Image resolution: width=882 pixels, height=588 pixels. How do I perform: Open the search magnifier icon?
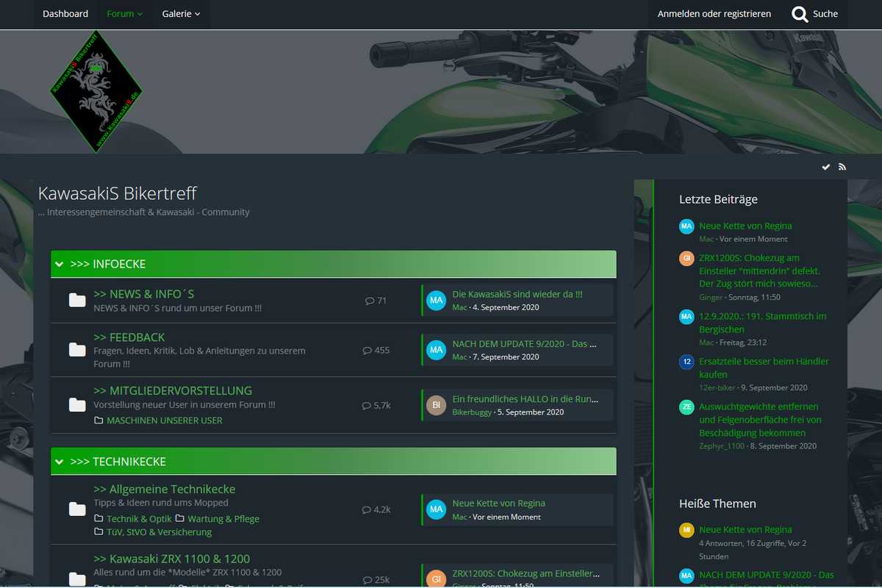coord(800,14)
